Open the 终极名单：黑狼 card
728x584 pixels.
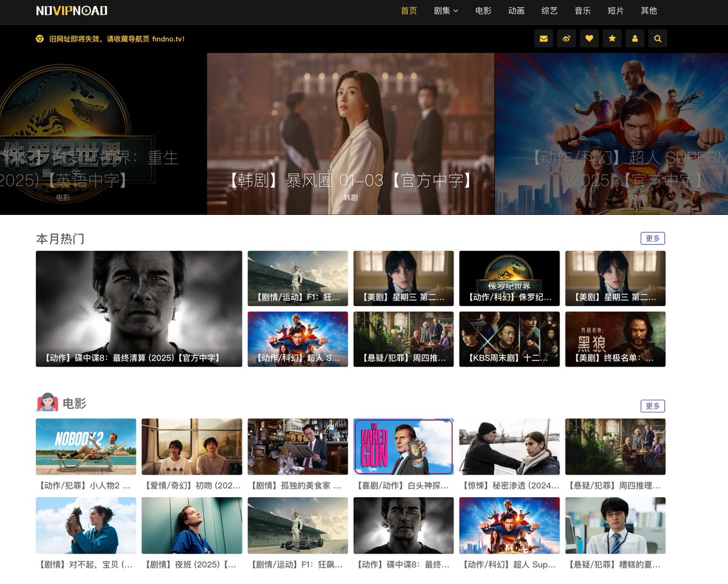pos(615,339)
